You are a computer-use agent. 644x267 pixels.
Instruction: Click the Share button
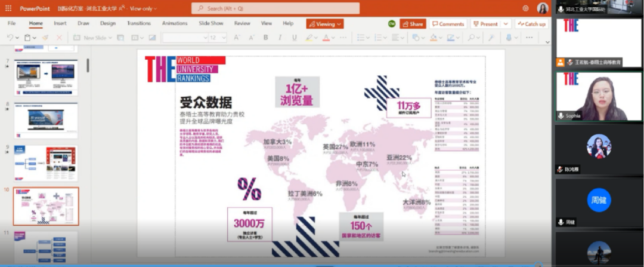coord(413,24)
